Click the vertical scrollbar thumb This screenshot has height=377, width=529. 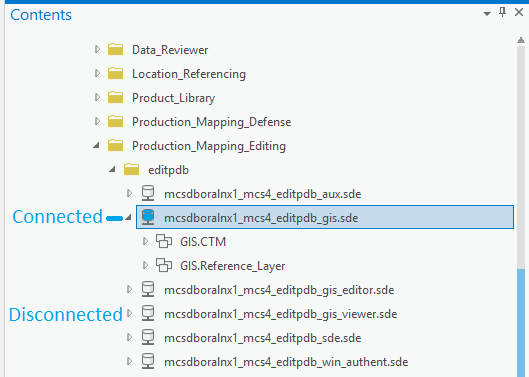coord(521,323)
